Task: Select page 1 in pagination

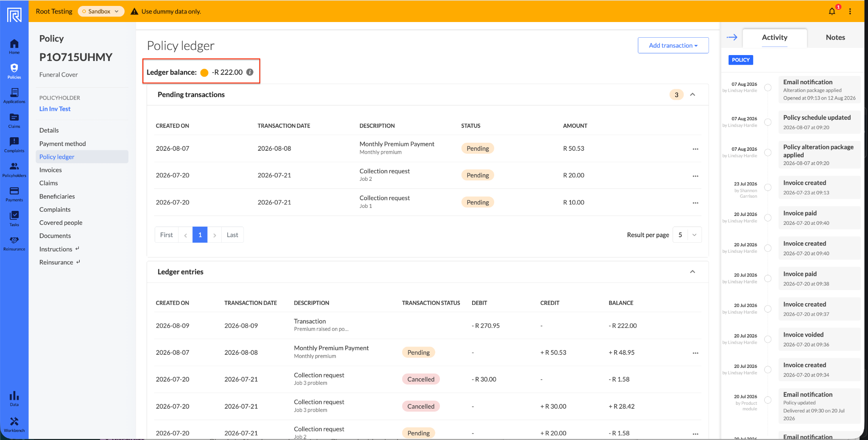Action: [x=200, y=235]
